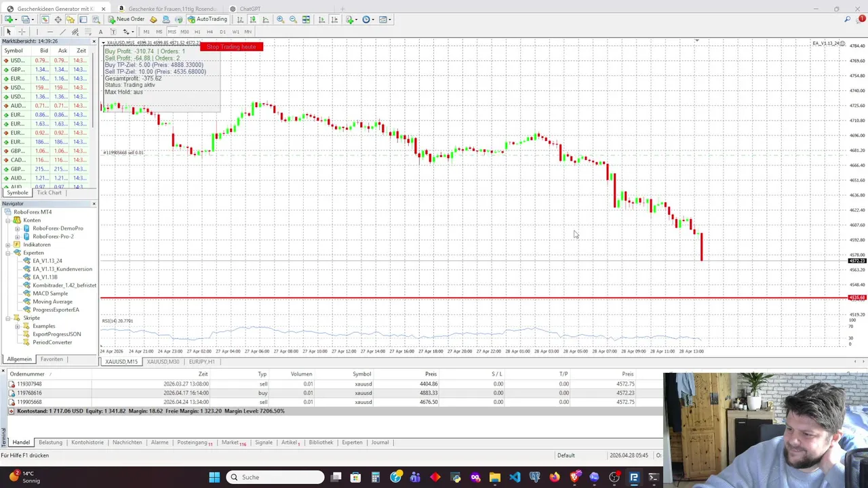Image resolution: width=868 pixels, height=488 pixels.
Task: Switch to Favoriten navigator tab
Action: pos(52,359)
